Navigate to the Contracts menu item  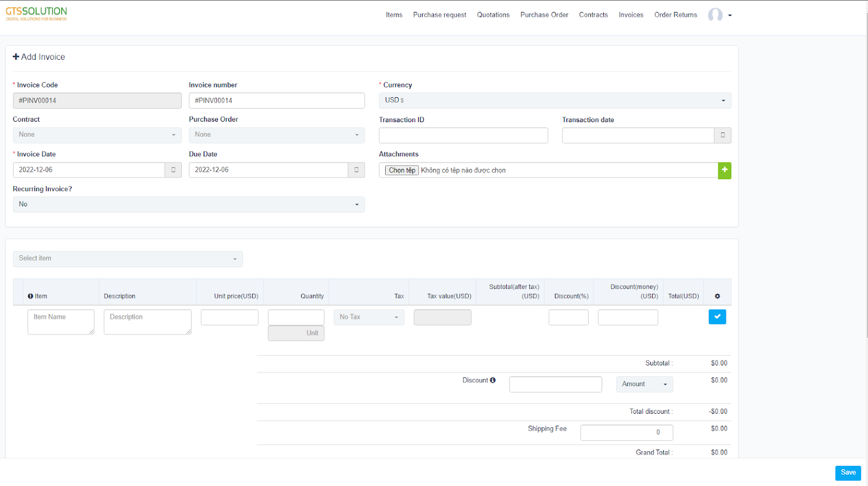[x=593, y=15]
